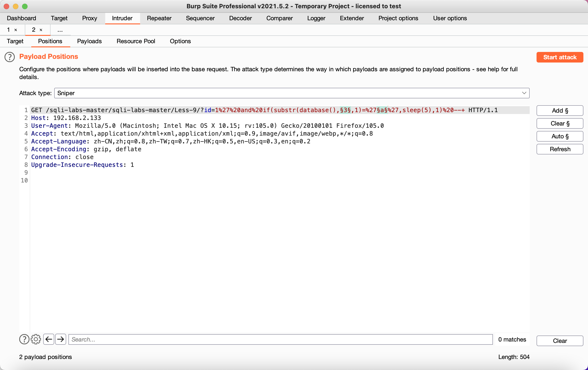Focus the Search input field
Screen dimensions: 588x370
[x=281, y=339]
